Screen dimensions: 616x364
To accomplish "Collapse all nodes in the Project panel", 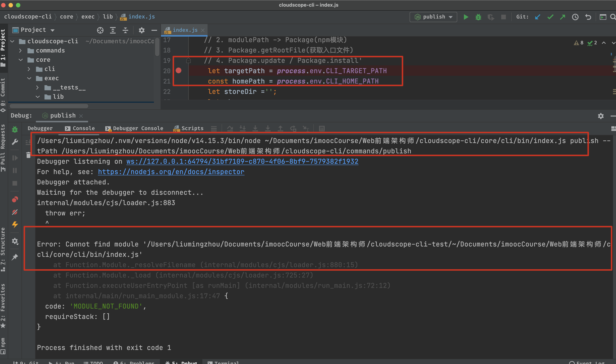I will [x=125, y=30].
